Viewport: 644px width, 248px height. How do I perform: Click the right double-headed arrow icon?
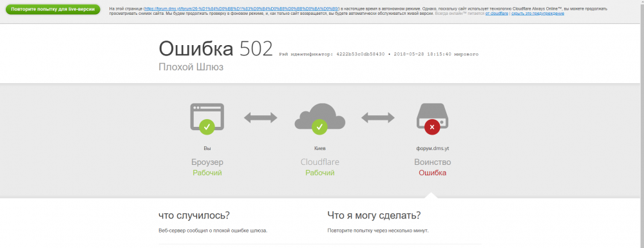pos(378,118)
